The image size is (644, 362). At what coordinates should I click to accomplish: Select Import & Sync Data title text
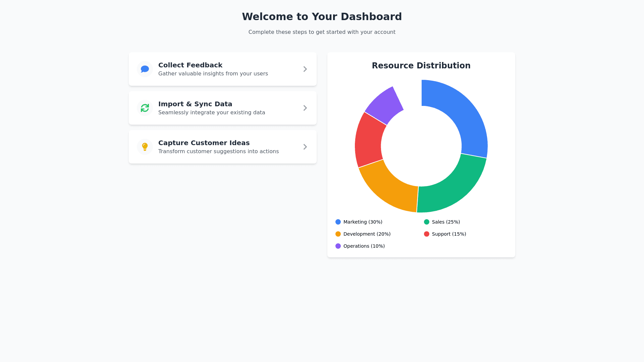(195, 104)
